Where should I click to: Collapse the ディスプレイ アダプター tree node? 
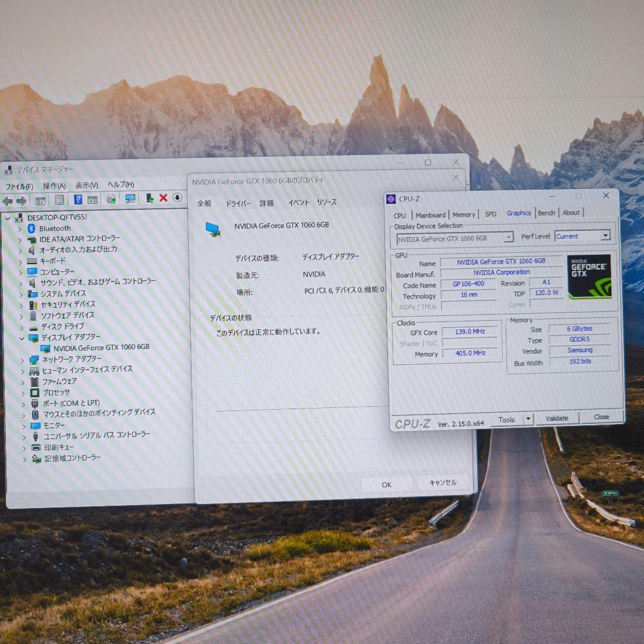point(22,338)
